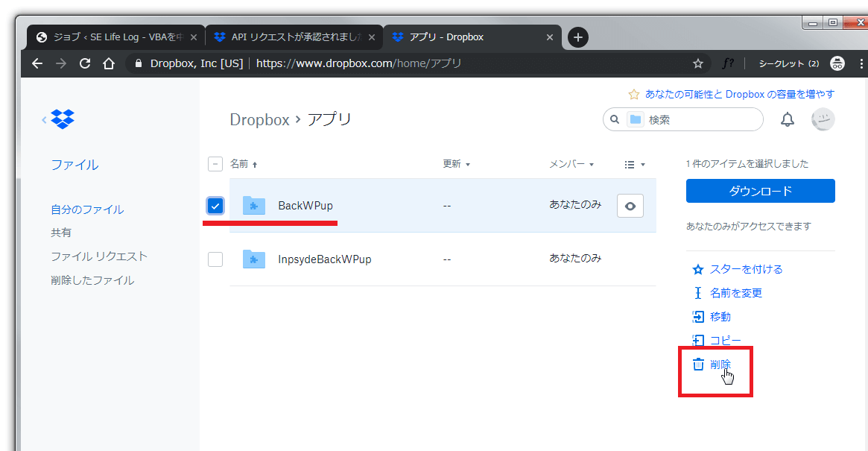Toggle the select-all header checkbox
This screenshot has height=451, width=868.
[x=215, y=164]
